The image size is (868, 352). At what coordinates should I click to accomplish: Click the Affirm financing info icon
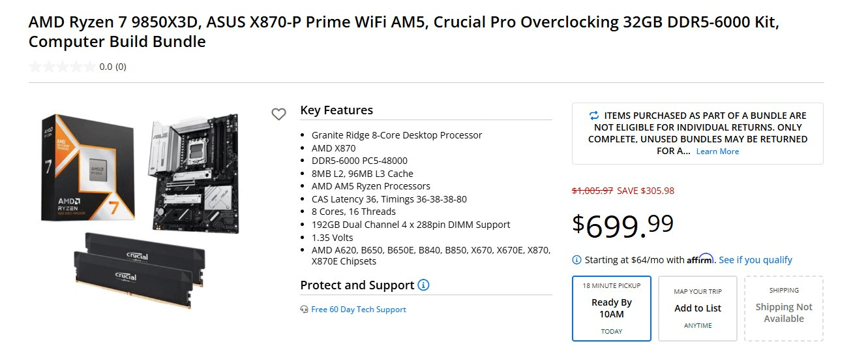click(x=576, y=260)
